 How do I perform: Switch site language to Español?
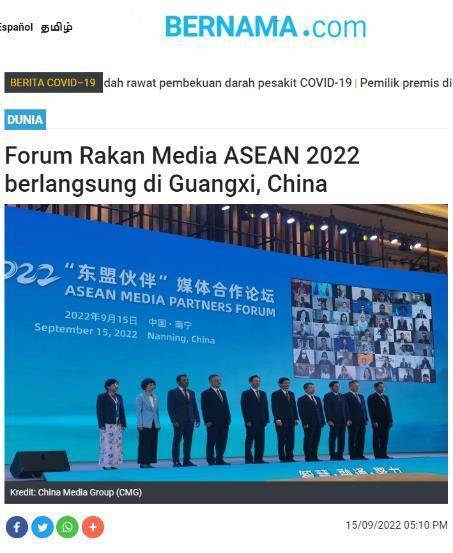point(16,27)
